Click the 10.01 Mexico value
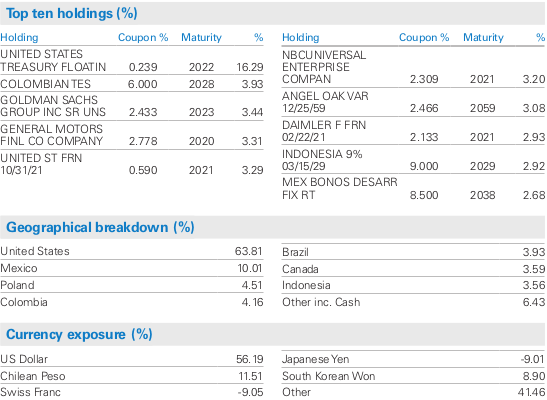The width and height of the screenshot is (547, 400). tap(250, 268)
